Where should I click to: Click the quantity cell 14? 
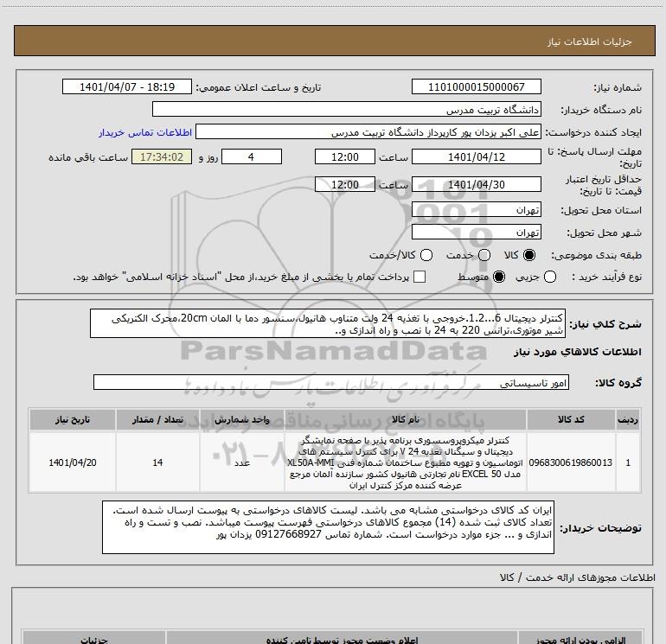(157, 462)
